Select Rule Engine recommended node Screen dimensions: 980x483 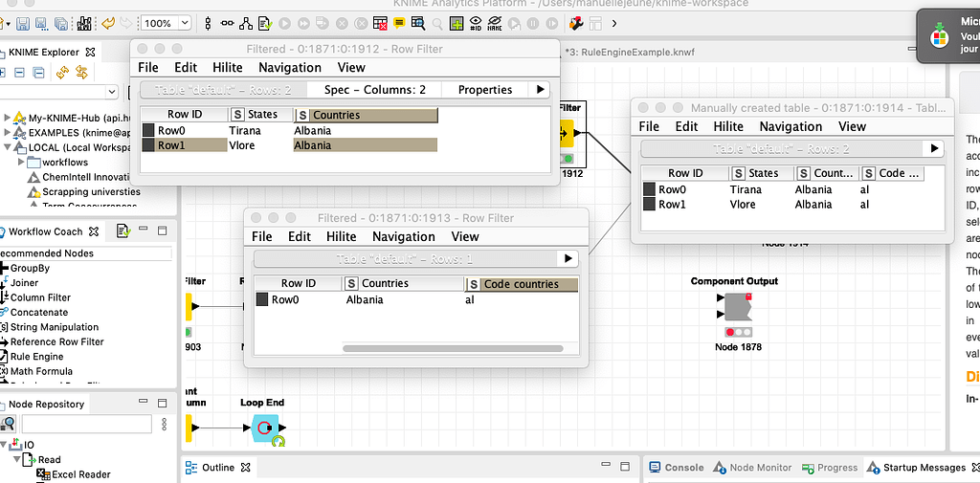coord(37,356)
